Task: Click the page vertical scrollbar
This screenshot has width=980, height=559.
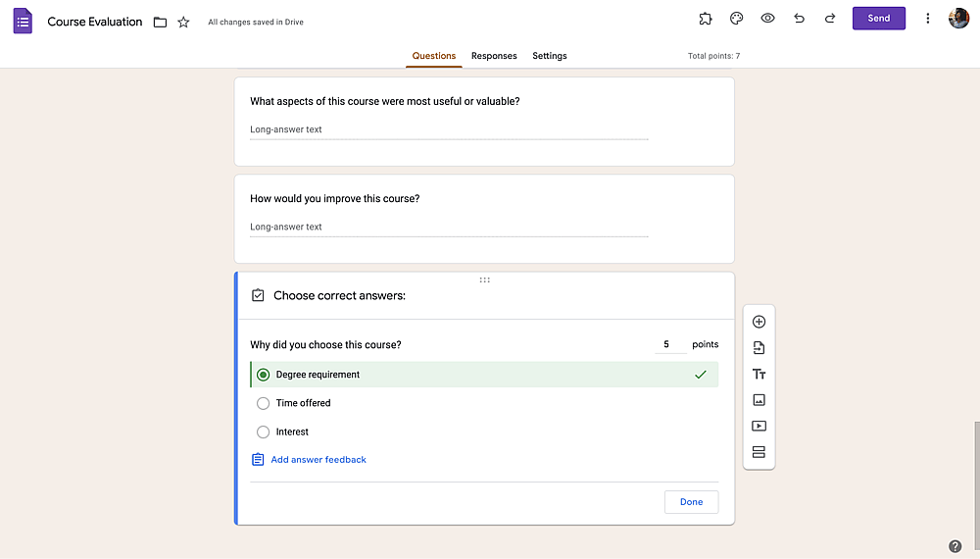Action: (x=976, y=487)
